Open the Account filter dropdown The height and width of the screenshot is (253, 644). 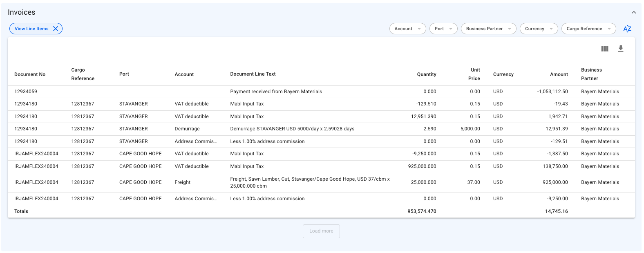pyautogui.click(x=407, y=29)
